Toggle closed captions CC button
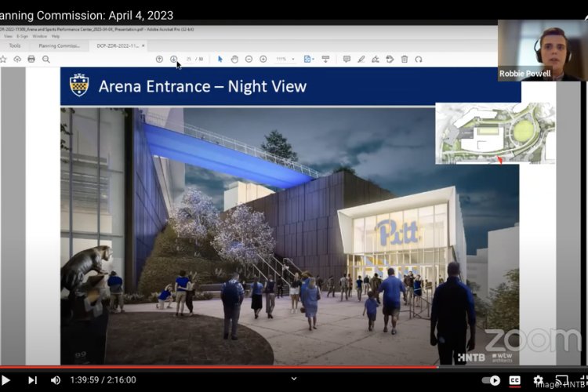The width and height of the screenshot is (588, 392). [514, 380]
